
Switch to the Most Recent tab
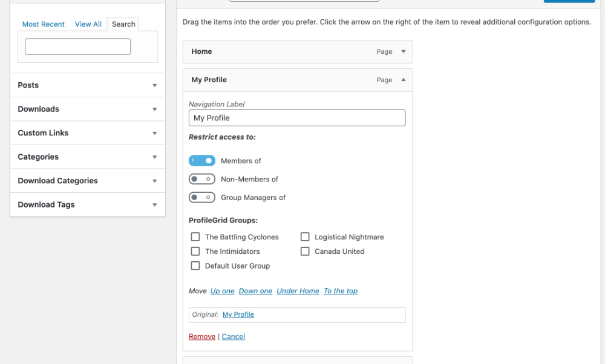click(x=44, y=24)
